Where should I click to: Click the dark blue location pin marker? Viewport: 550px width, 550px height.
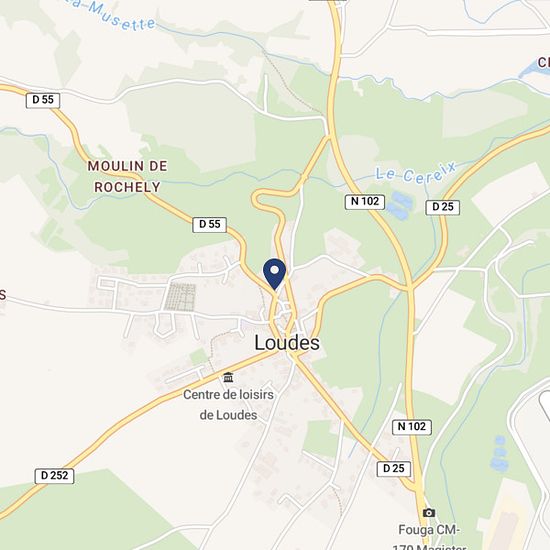coord(274,274)
